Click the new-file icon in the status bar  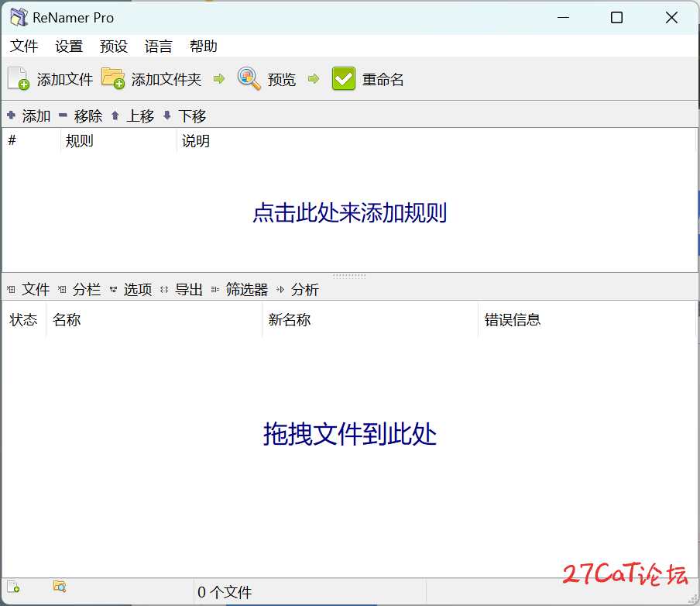[x=12, y=587]
